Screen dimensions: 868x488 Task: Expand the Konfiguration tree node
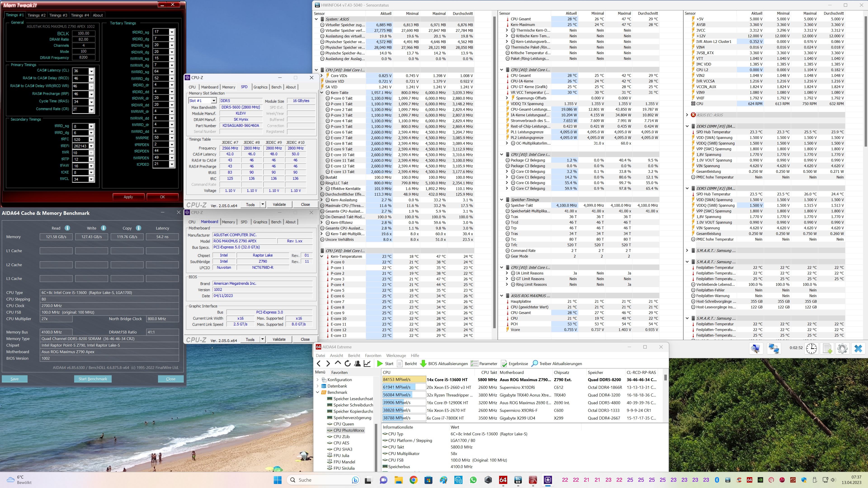point(317,380)
